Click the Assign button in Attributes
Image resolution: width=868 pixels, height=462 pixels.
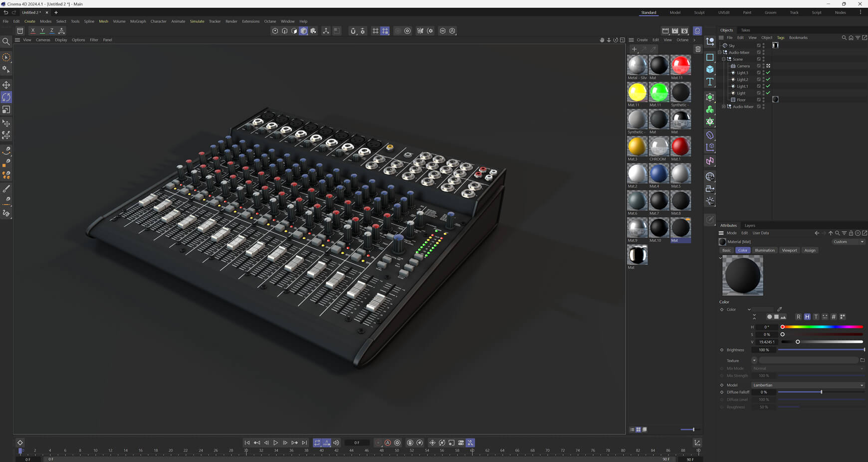(x=810, y=250)
